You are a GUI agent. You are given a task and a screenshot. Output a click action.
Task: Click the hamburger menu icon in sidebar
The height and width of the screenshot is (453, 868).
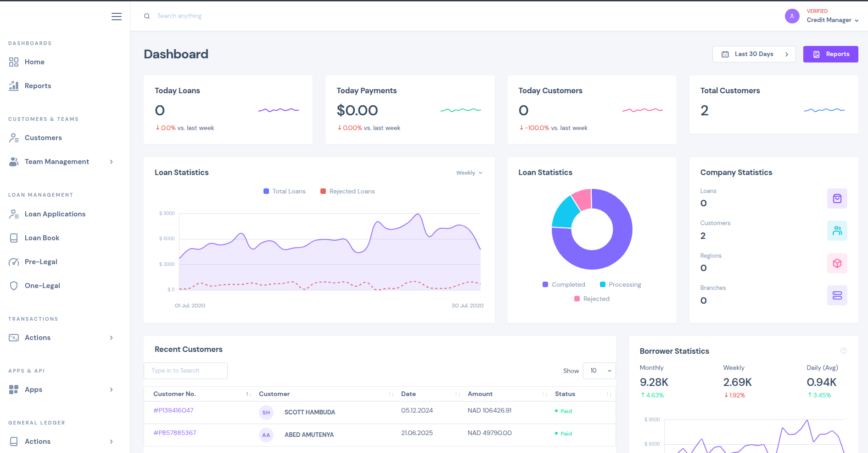(117, 17)
